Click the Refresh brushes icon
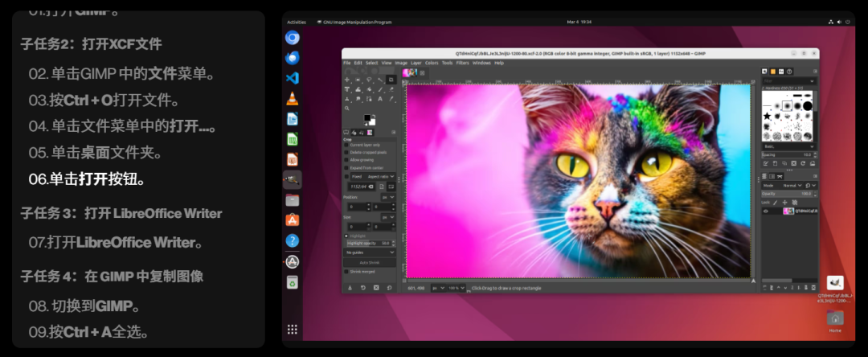Screen dimensions: 868x357 803,163
